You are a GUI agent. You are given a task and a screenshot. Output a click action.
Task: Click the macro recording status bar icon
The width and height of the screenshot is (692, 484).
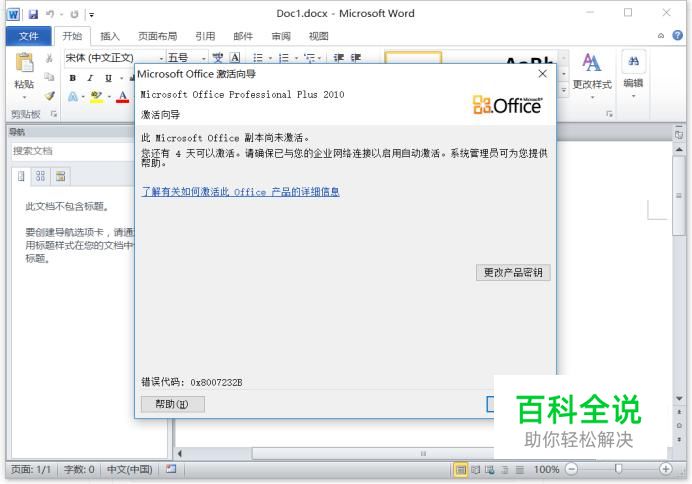click(x=171, y=469)
